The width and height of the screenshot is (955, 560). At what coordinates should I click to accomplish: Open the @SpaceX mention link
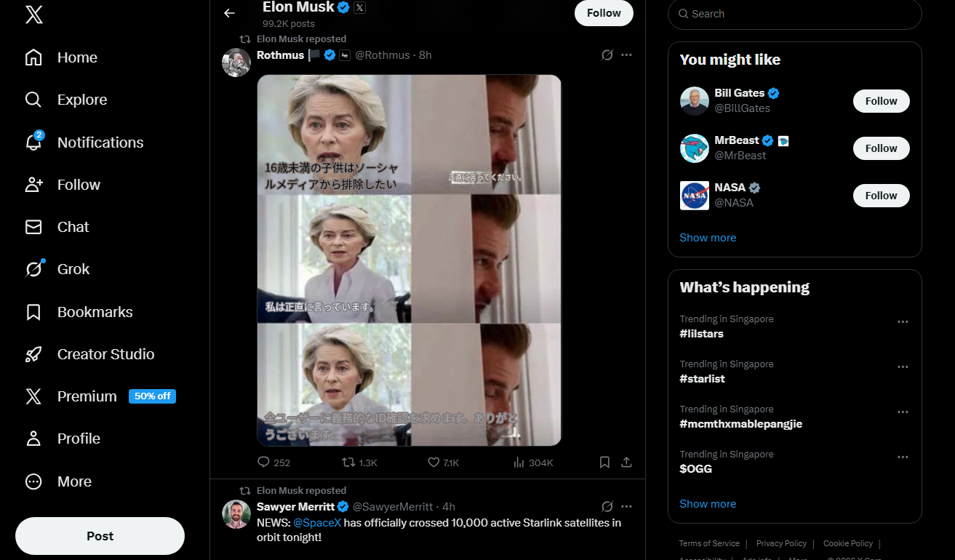tap(317, 523)
